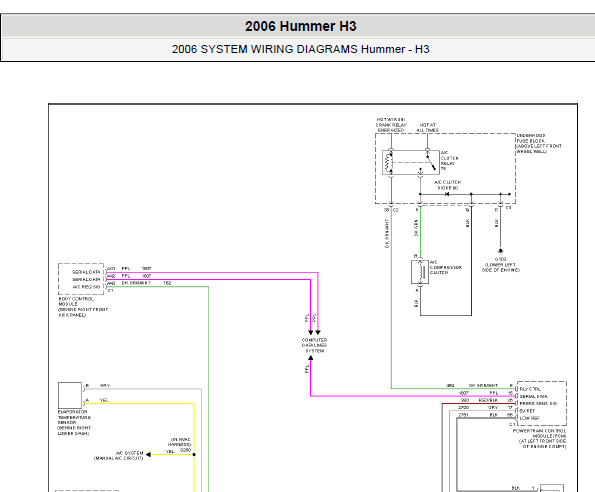Screen dimensions: 595x492
Task: Click the "(LOWER LEFT SIDE OF ENGINE)" note
Action: pos(501,267)
